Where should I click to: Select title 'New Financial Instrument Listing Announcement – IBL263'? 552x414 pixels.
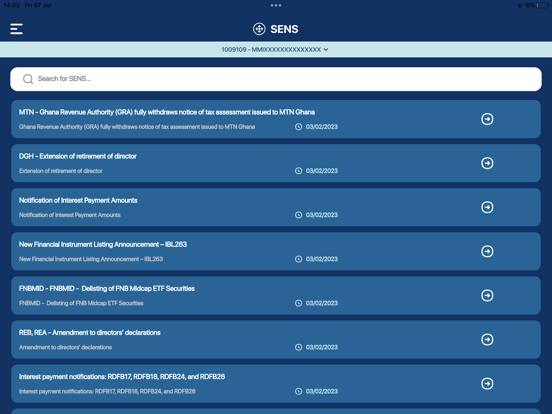click(x=103, y=244)
